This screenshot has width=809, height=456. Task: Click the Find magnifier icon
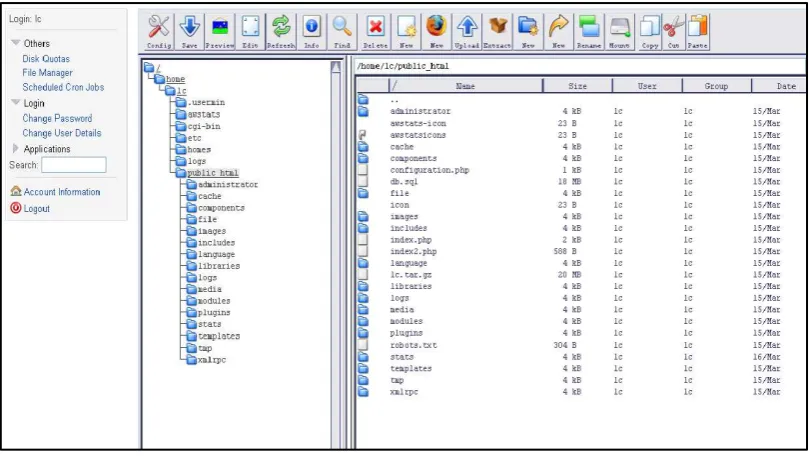(342, 31)
